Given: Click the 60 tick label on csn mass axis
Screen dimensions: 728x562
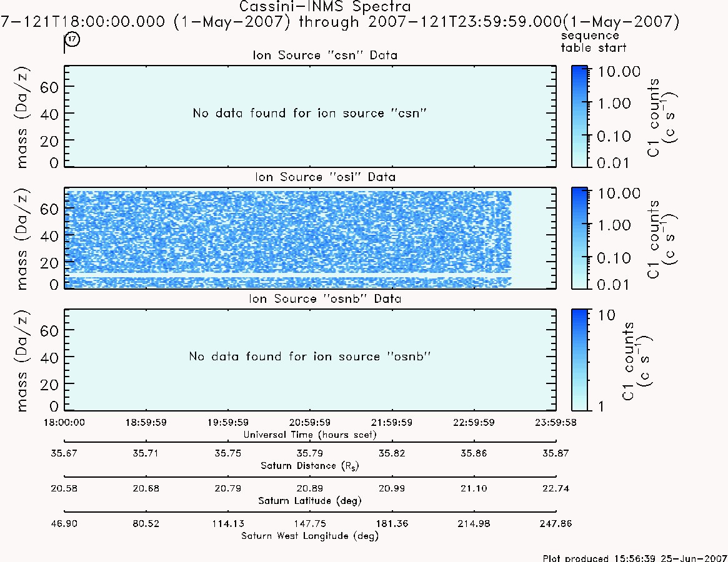Looking at the screenshot, I should click(49, 87).
